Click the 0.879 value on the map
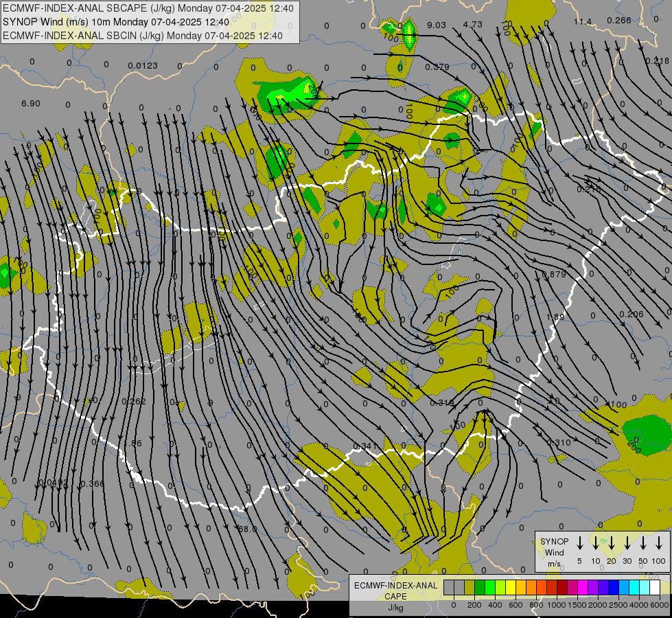The width and height of the screenshot is (672, 618). coord(554,274)
